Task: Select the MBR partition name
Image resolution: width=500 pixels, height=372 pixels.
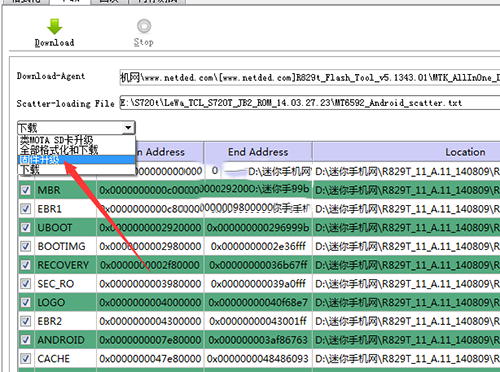Action: point(49,190)
